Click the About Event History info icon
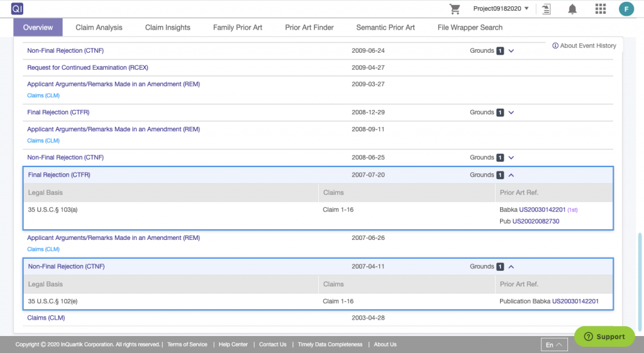 click(555, 46)
